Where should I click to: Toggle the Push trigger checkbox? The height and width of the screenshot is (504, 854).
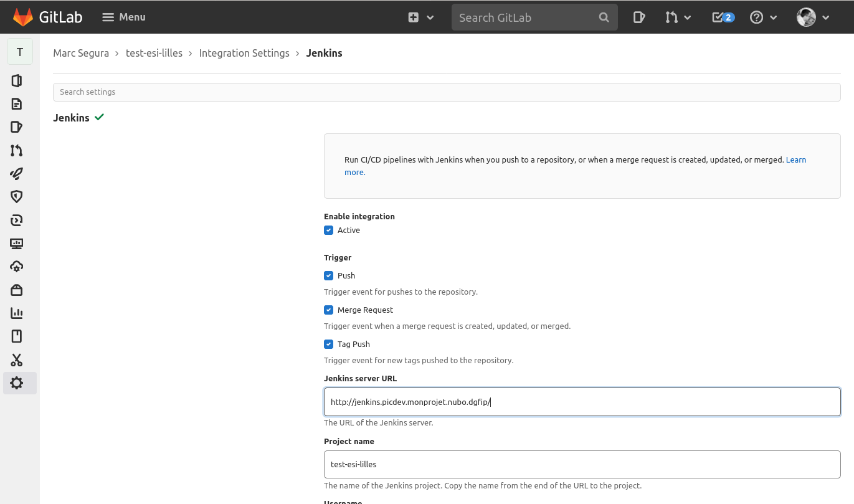coord(329,275)
